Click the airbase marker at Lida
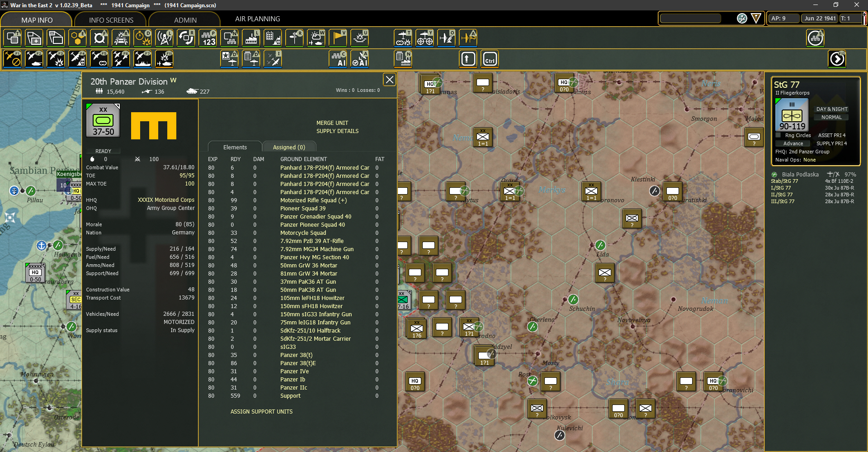 click(600, 245)
